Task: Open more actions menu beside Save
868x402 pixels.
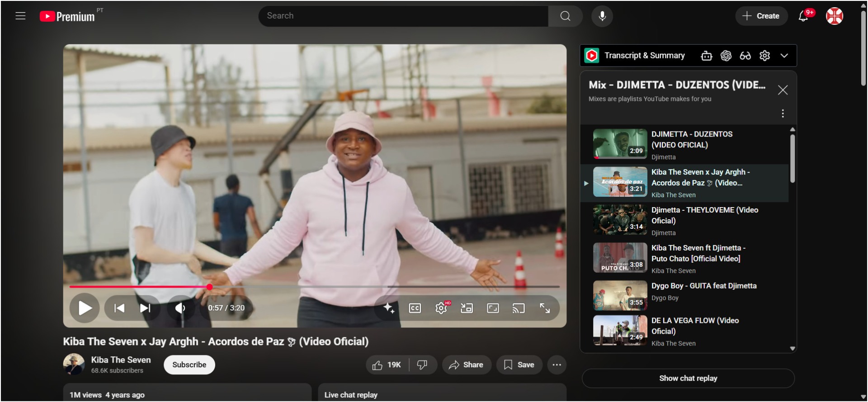Action: pos(557,365)
